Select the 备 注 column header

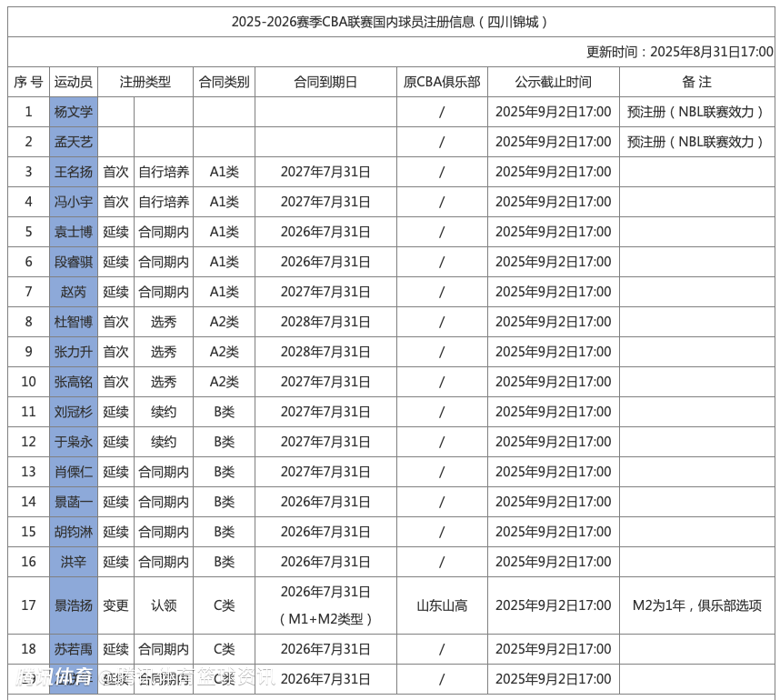tap(696, 82)
